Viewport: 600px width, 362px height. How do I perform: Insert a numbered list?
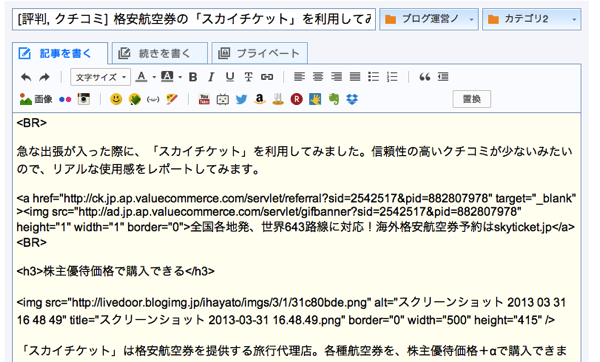pos(392,77)
